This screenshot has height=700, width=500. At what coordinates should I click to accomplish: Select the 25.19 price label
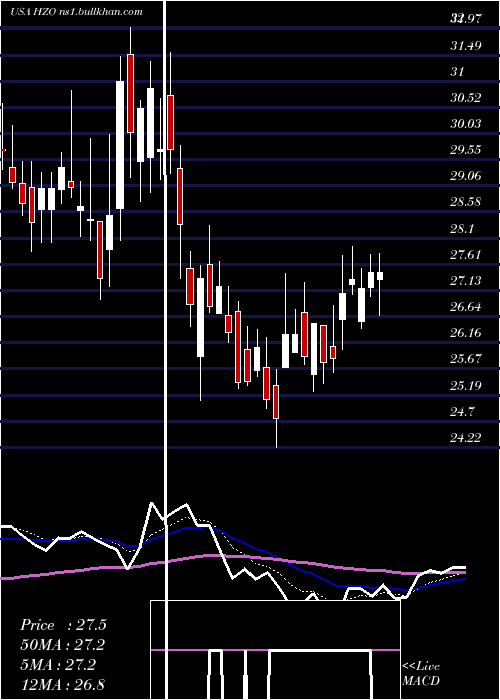(x=466, y=385)
